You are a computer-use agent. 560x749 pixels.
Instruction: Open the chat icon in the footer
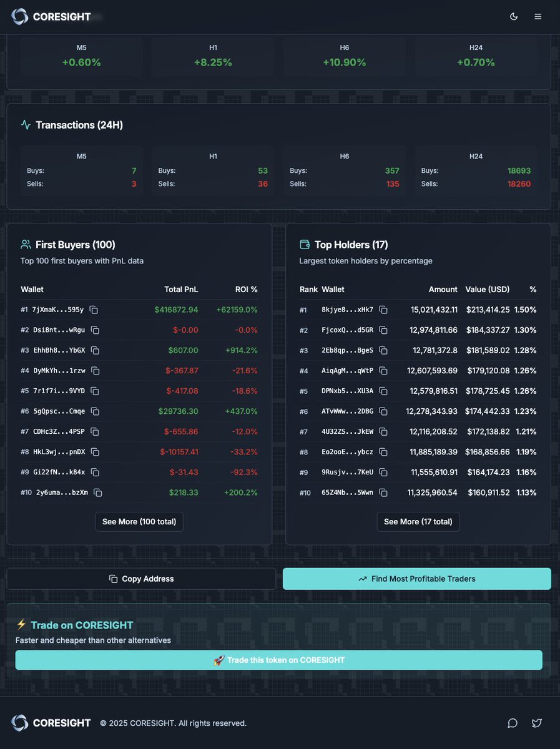click(513, 723)
